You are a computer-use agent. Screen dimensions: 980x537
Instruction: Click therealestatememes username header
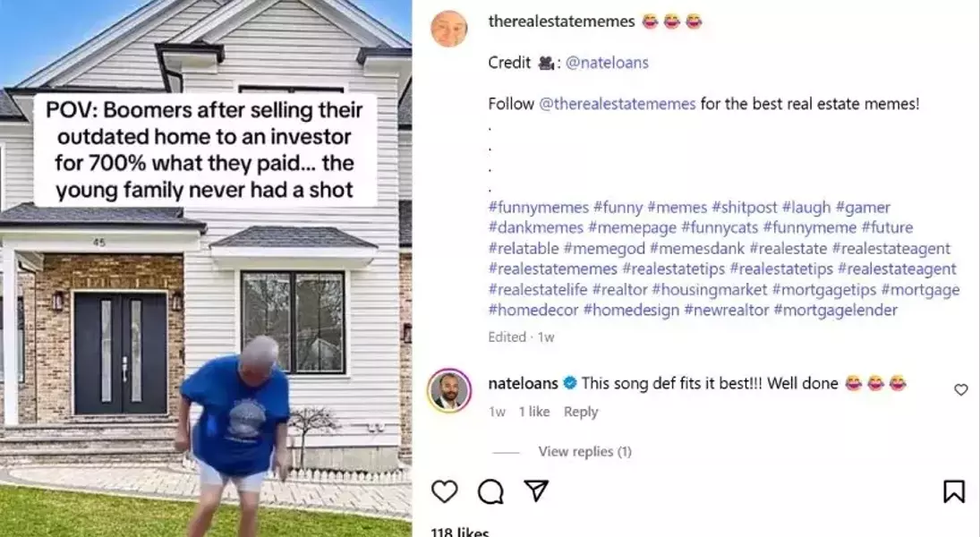[x=561, y=21]
